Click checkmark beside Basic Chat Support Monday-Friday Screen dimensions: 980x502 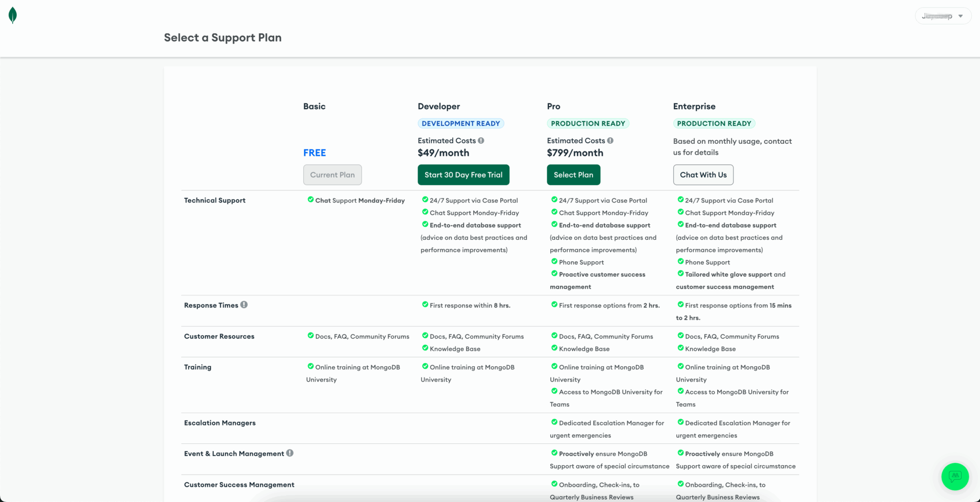click(310, 199)
